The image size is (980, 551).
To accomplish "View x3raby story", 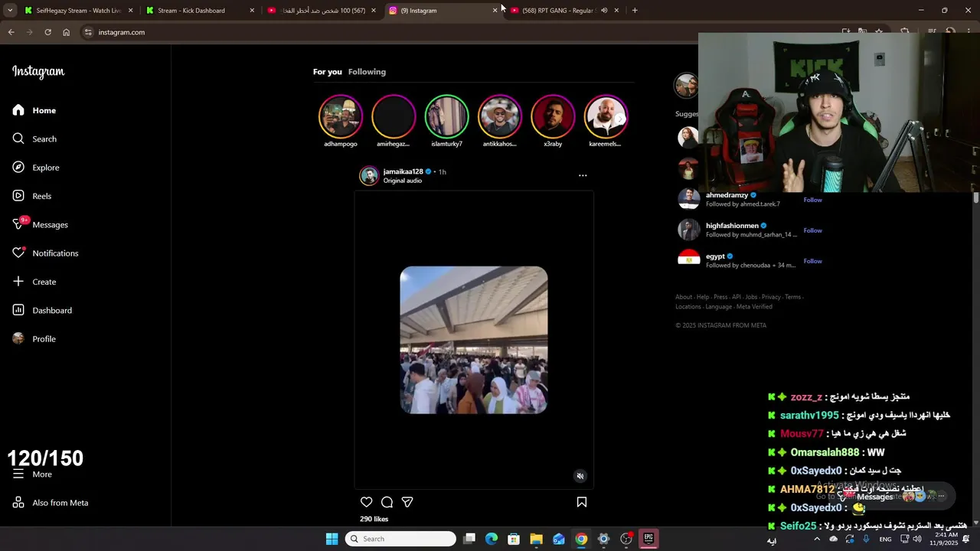I will pyautogui.click(x=553, y=116).
